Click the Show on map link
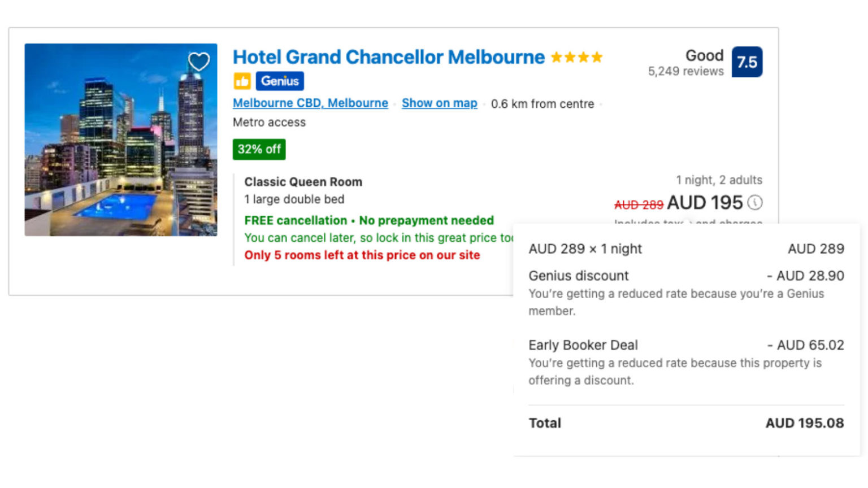 [439, 103]
